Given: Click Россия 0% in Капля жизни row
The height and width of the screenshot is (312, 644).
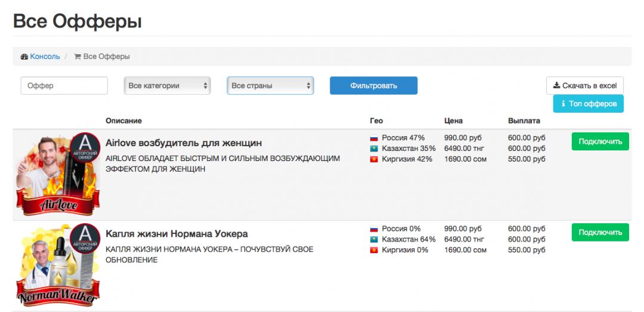Looking at the screenshot, I should pos(401,228).
